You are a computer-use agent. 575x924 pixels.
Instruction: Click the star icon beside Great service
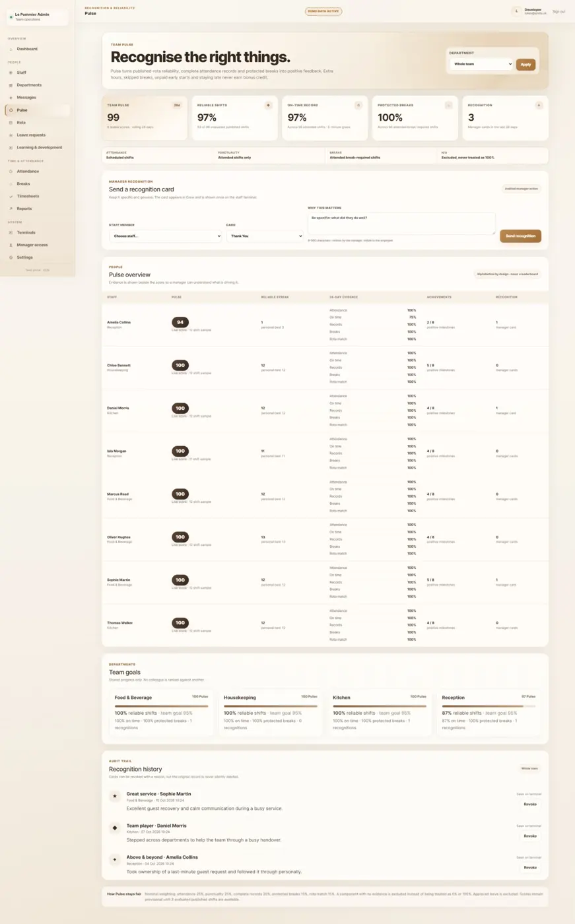point(115,797)
